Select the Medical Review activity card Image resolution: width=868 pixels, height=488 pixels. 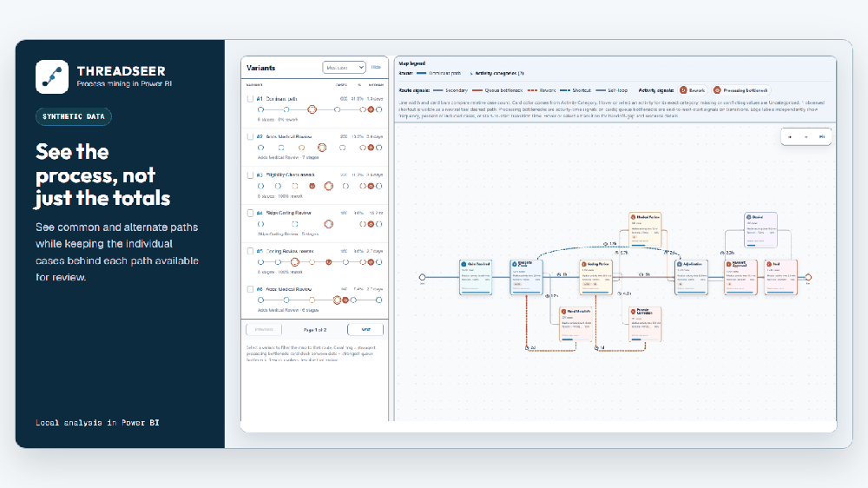click(x=645, y=229)
